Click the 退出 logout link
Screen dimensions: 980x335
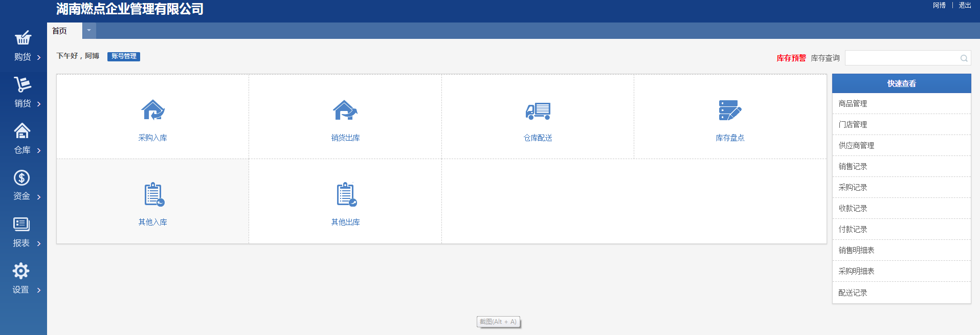pos(965,5)
